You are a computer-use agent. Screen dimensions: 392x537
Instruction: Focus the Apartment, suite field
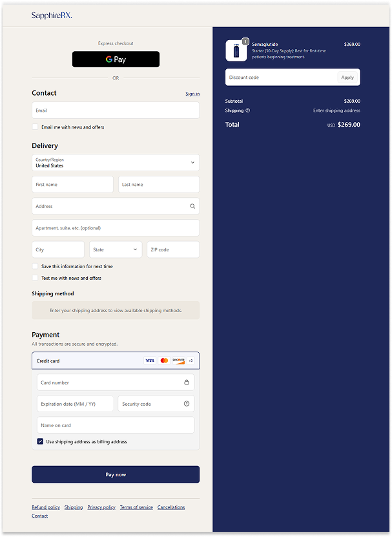tap(116, 227)
